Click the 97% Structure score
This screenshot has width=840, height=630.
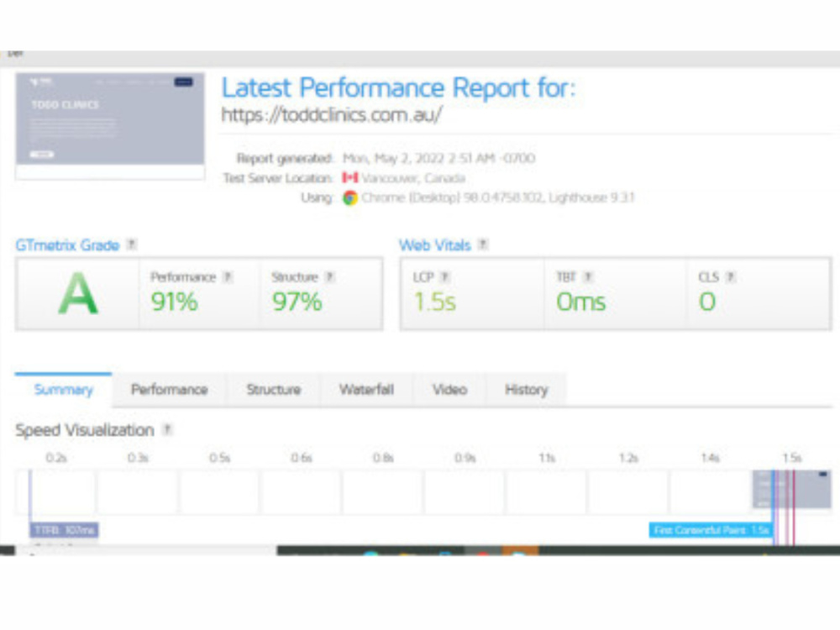pyautogui.click(x=297, y=302)
